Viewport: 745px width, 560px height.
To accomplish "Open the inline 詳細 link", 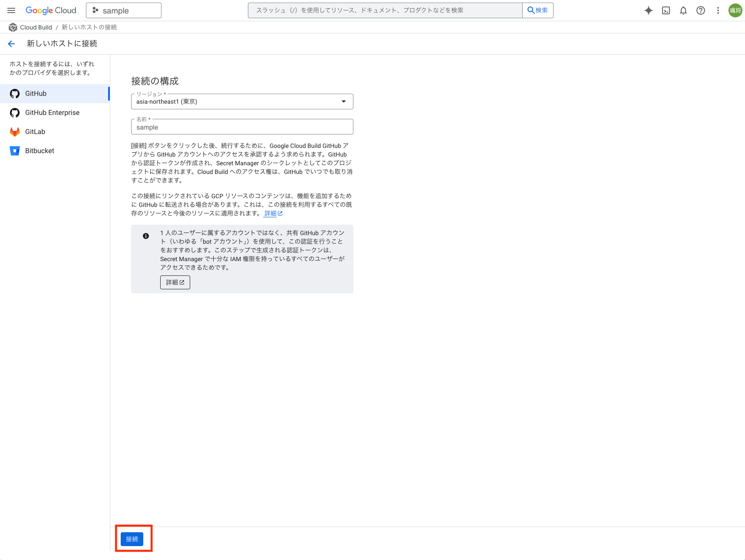I will (x=273, y=213).
